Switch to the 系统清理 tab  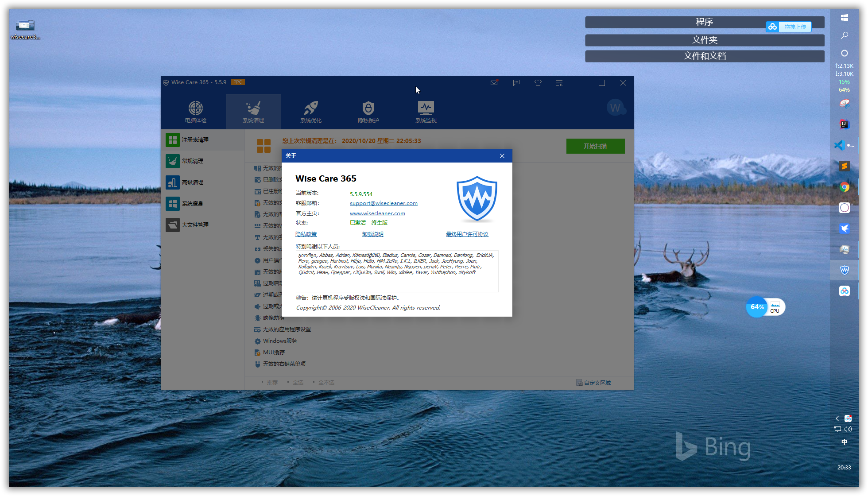(253, 112)
